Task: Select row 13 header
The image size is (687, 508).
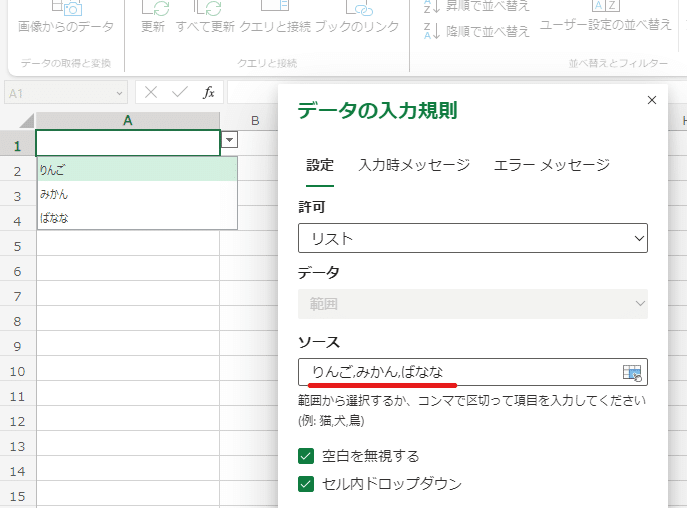Action: pos(17,446)
